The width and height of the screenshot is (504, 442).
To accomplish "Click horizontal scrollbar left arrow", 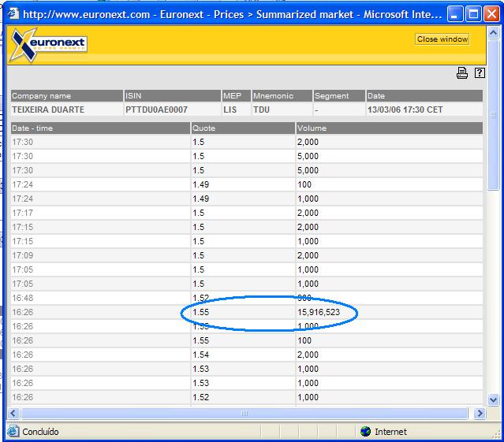I will (x=13, y=413).
